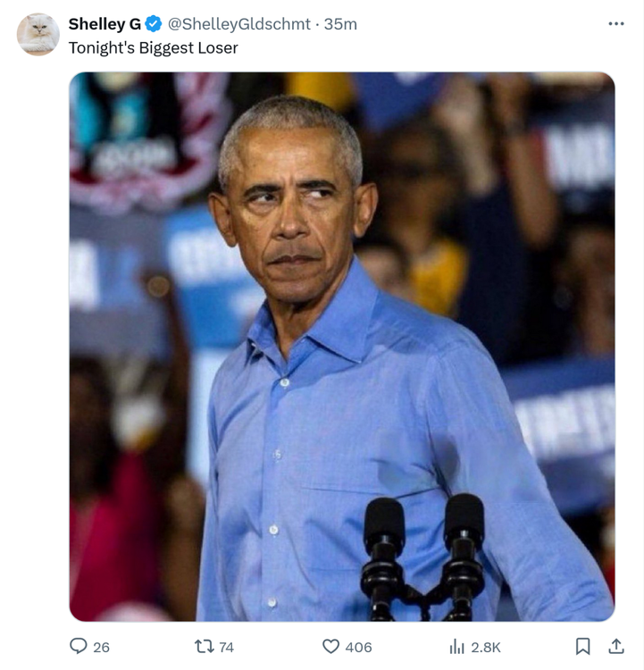644x670 pixels.
Task: Click the "Shelley G" display name
Action: click(104, 24)
